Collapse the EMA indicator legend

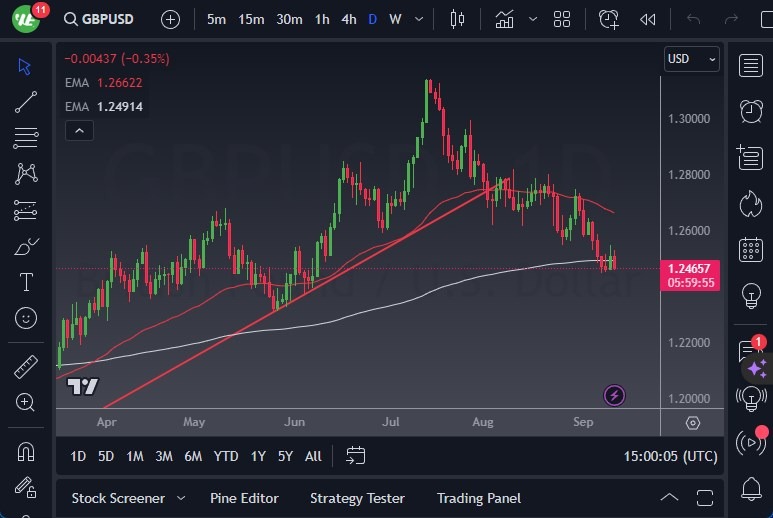coord(78,130)
